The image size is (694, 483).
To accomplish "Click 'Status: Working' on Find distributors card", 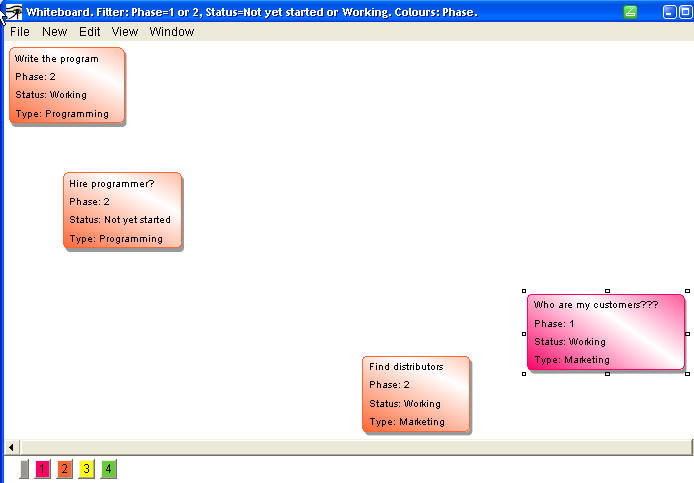I will click(x=405, y=404).
